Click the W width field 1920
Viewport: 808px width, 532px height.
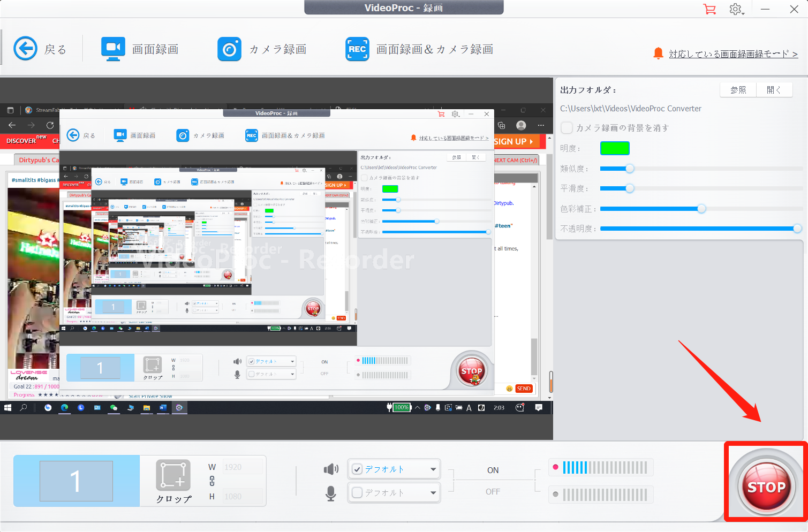pos(243,467)
